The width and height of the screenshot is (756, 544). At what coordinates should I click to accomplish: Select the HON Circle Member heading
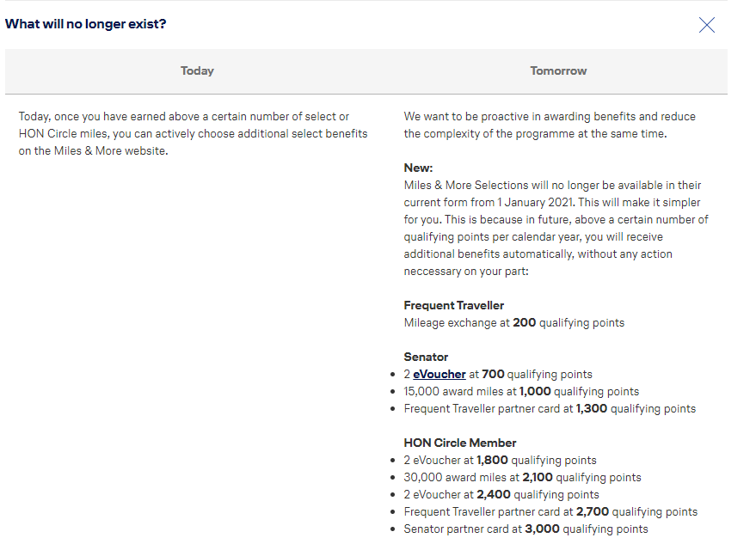(460, 443)
